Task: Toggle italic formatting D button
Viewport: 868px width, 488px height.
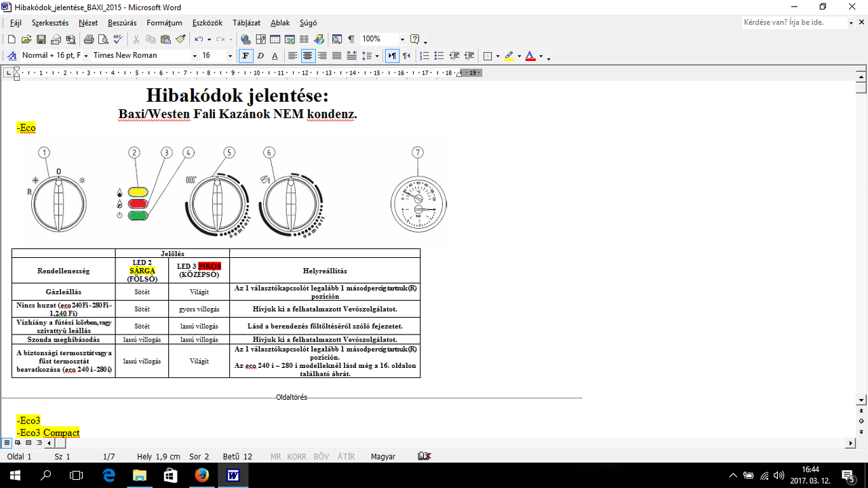Action: click(x=260, y=56)
